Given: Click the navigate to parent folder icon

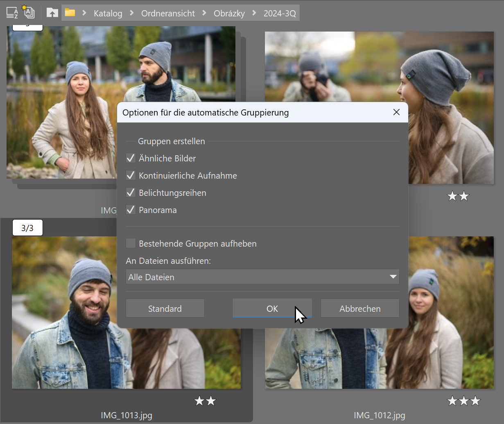Looking at the screenshot, I should [x=52, y=13].
